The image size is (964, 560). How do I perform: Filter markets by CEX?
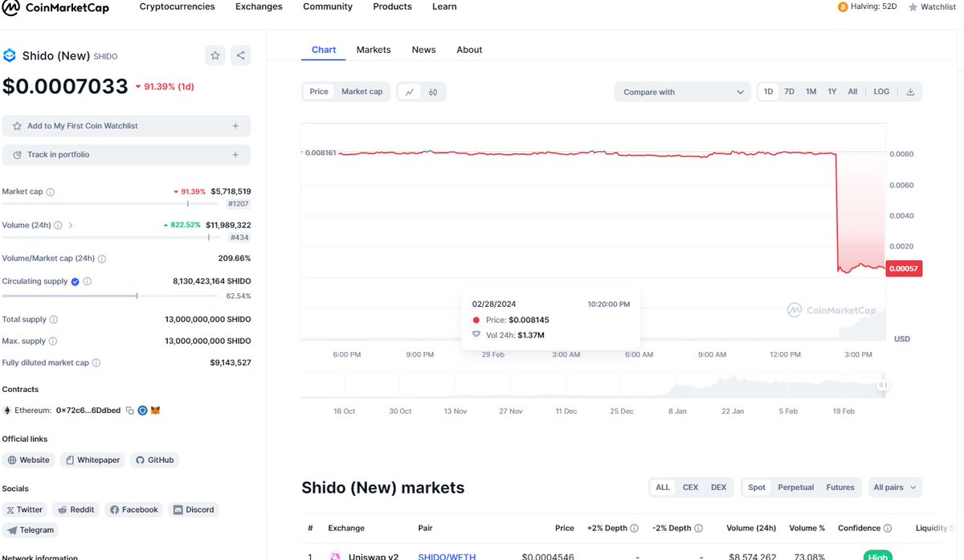click(690, 487)
